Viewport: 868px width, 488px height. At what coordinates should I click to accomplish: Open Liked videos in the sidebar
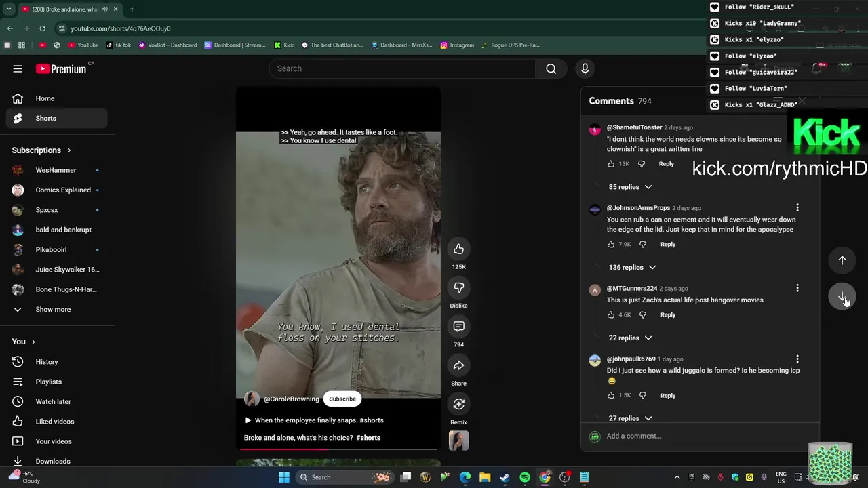pyautogui.click(x=57, y=422)
